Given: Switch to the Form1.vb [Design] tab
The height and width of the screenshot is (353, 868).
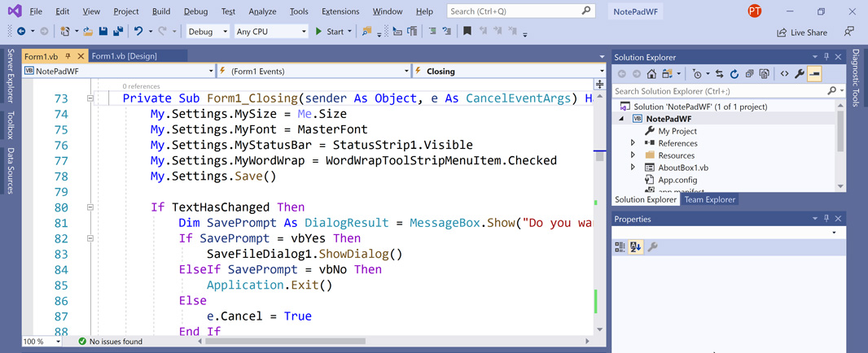Looking at the screenshot, I should click(124, 56).
